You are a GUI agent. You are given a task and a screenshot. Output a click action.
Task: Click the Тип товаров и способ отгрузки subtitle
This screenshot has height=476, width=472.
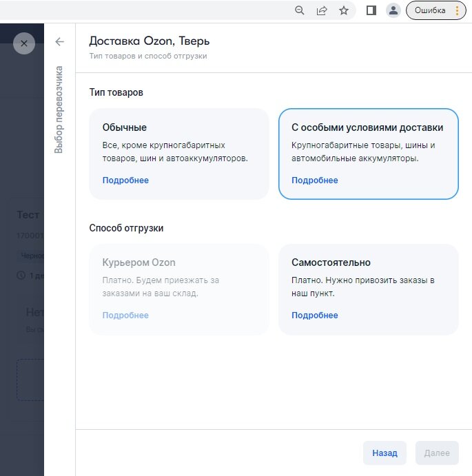pyautogui.click(x=148, y=56)
